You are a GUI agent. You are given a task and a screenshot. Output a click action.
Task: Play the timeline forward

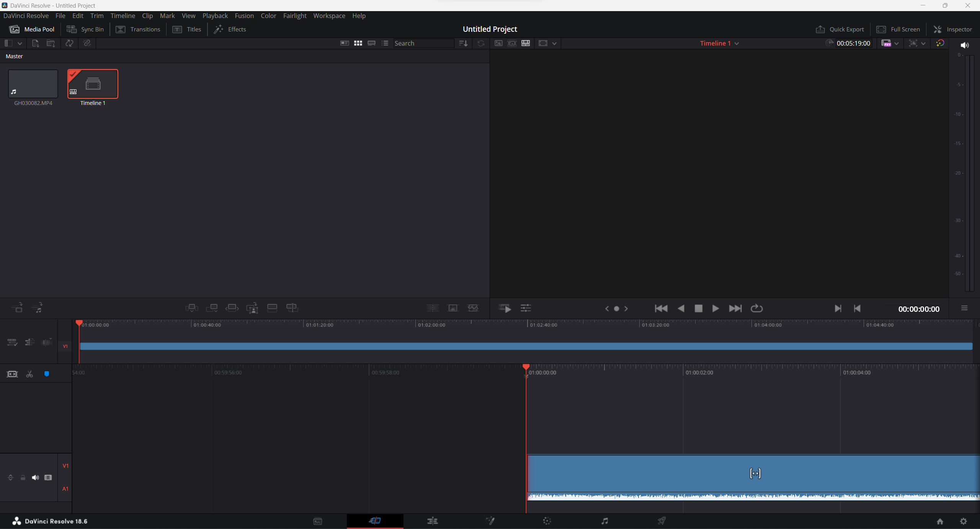tap(715, 308)
